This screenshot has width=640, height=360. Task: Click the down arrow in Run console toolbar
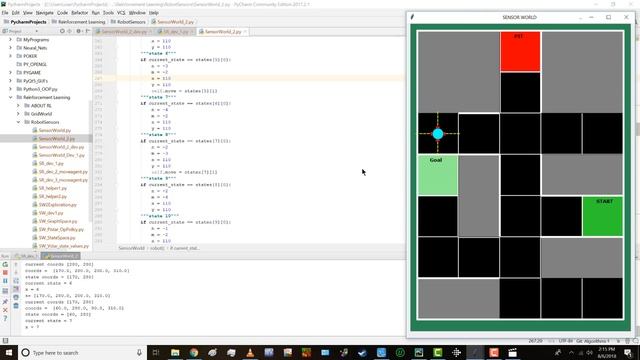tap(16, 273)
